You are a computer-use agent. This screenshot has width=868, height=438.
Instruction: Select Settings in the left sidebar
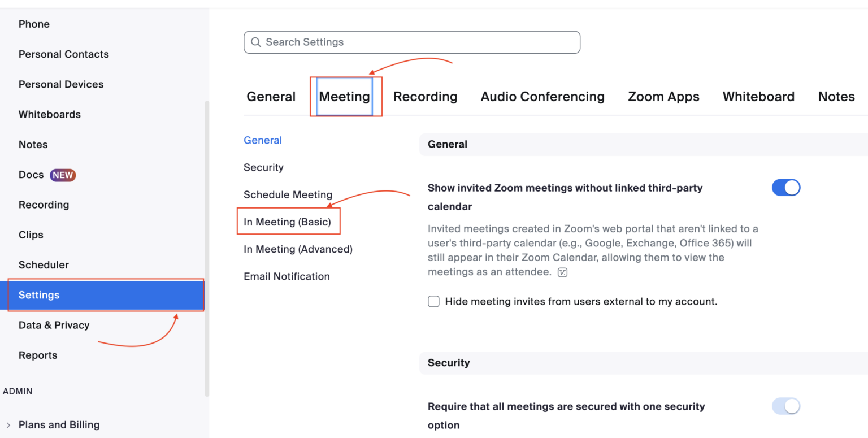click(106, 295)
